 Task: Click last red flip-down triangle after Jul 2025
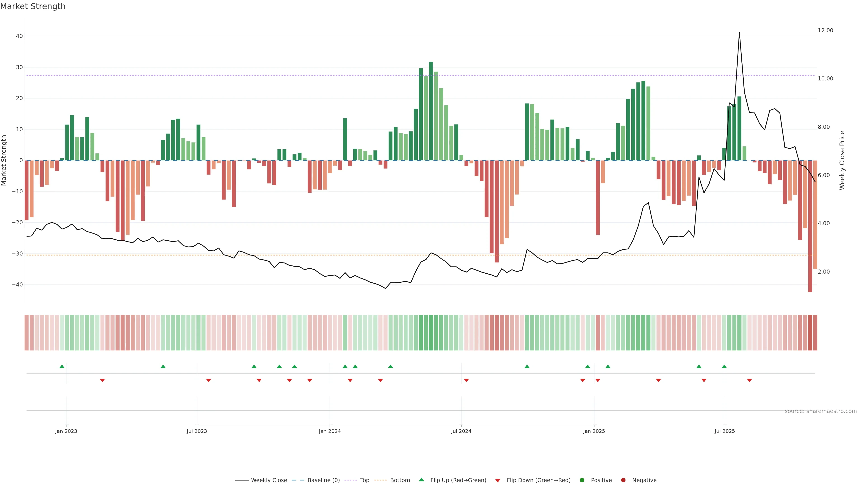click(x=749, y=380)
